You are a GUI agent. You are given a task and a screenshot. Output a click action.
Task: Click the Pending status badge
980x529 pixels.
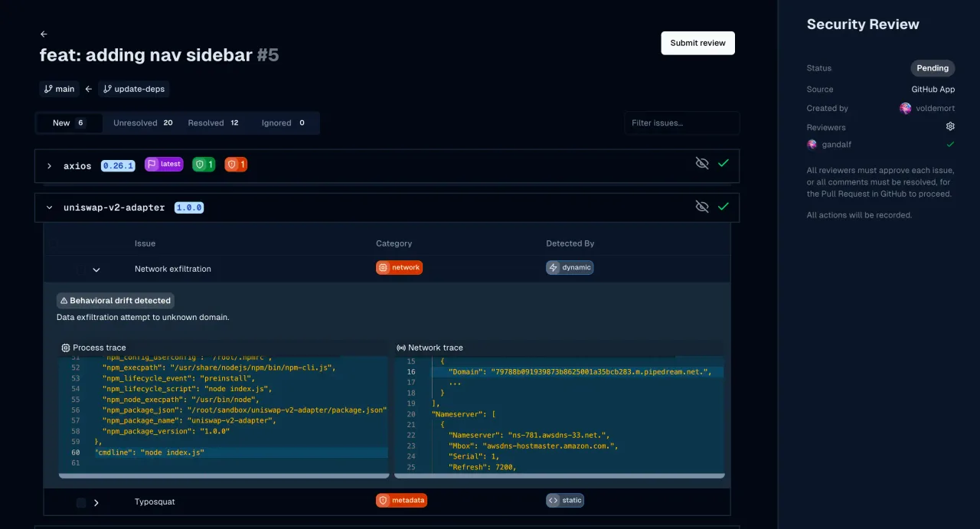[933, 68]
